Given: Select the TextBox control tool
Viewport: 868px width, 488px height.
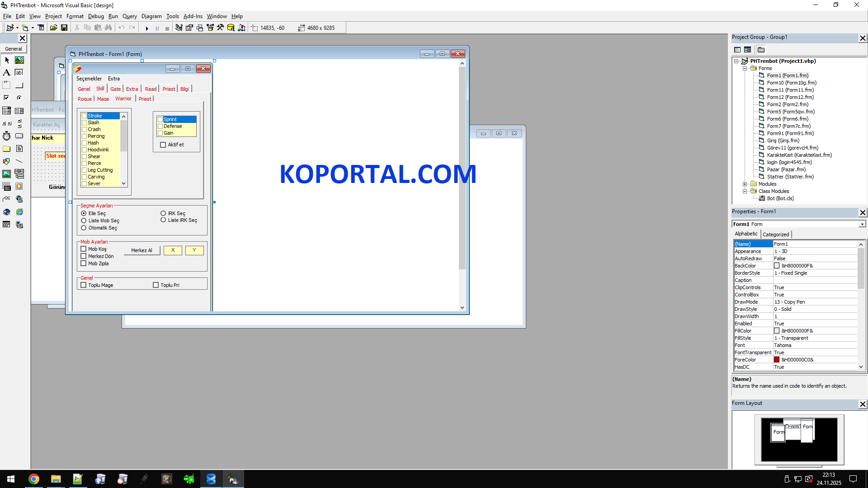Looking at the screenshot, I should coord(19,72).
